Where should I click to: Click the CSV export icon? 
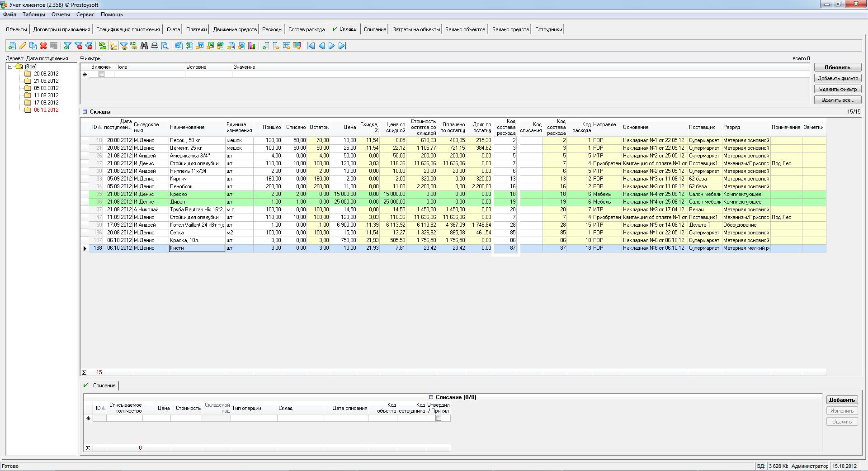point(221,46)
